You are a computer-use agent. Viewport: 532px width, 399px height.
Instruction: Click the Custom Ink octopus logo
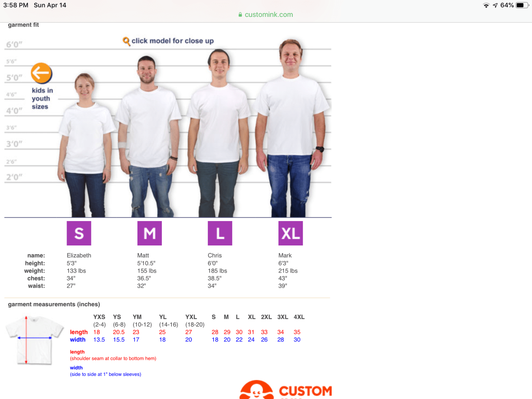point(257,391)
